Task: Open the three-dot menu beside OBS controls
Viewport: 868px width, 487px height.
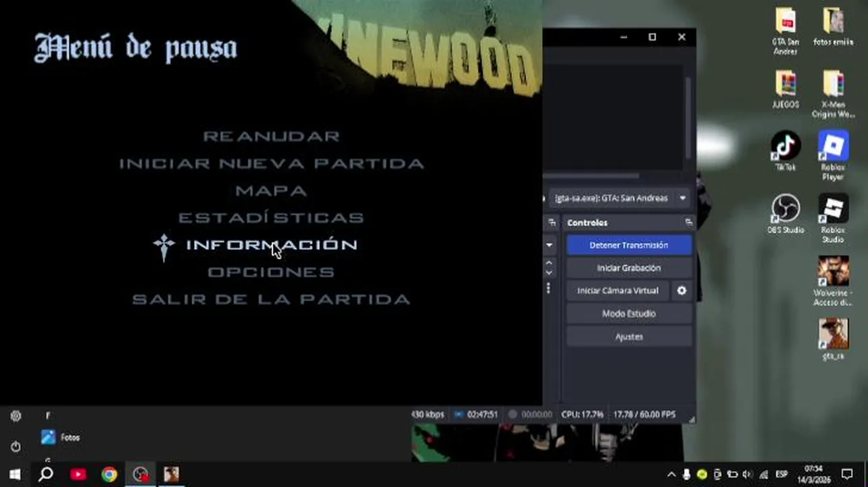Action: coord(548,289)
